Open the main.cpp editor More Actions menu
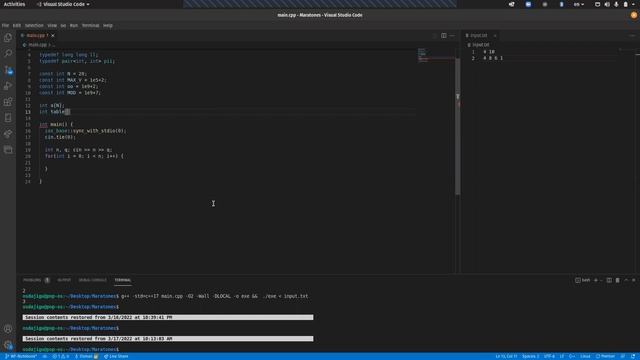 click(452, 36)
